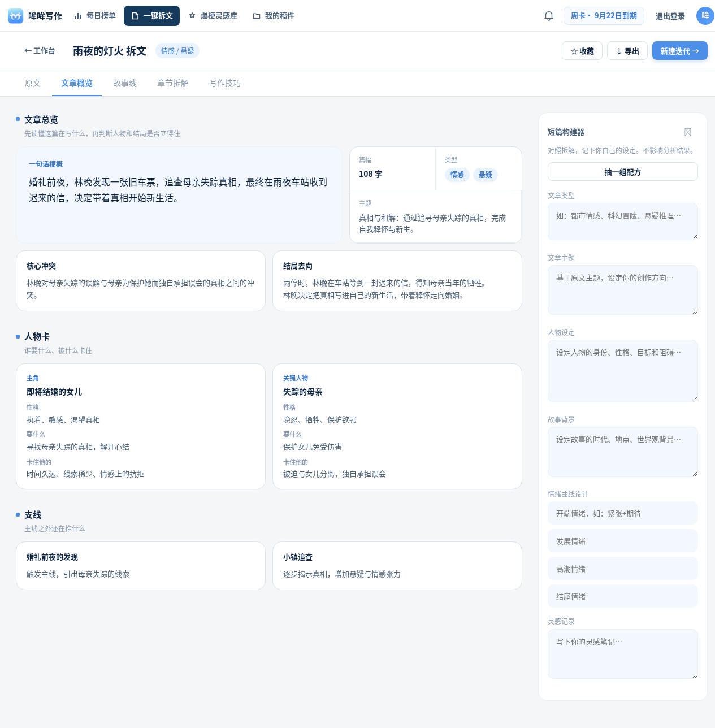Click the 开端情绪 input field

[x=623, y=513]
